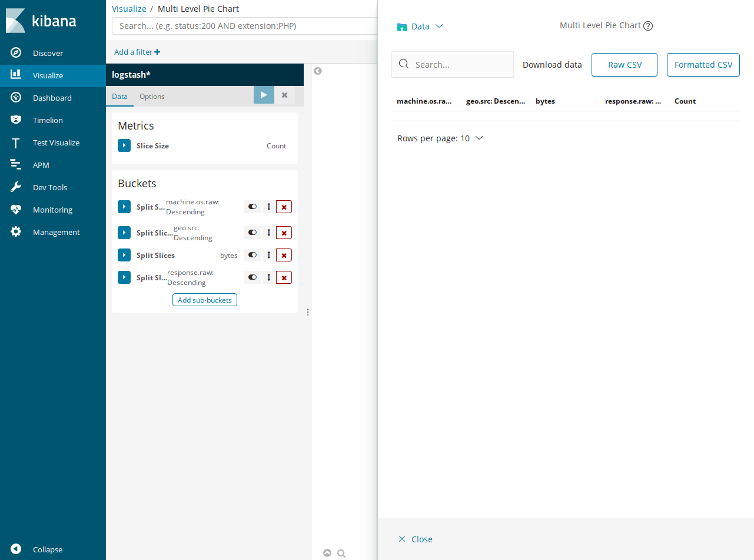Expand the Slice Size metric
The height and width of the screenshot is (560, 754).
[124, 145]
